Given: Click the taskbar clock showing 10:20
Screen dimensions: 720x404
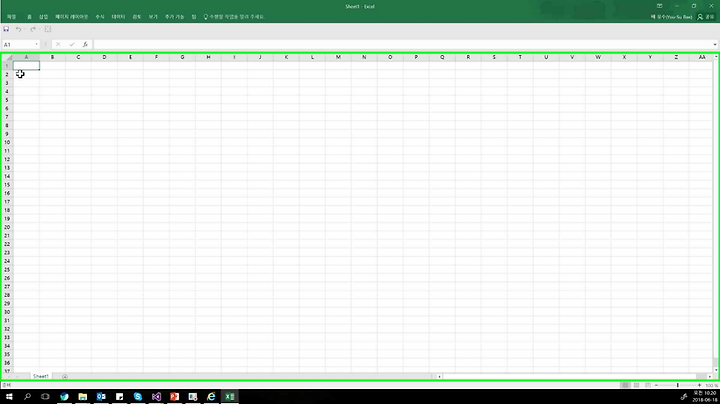Looking at the screenshot, I should pyautogui.click(x=704, y=396).
